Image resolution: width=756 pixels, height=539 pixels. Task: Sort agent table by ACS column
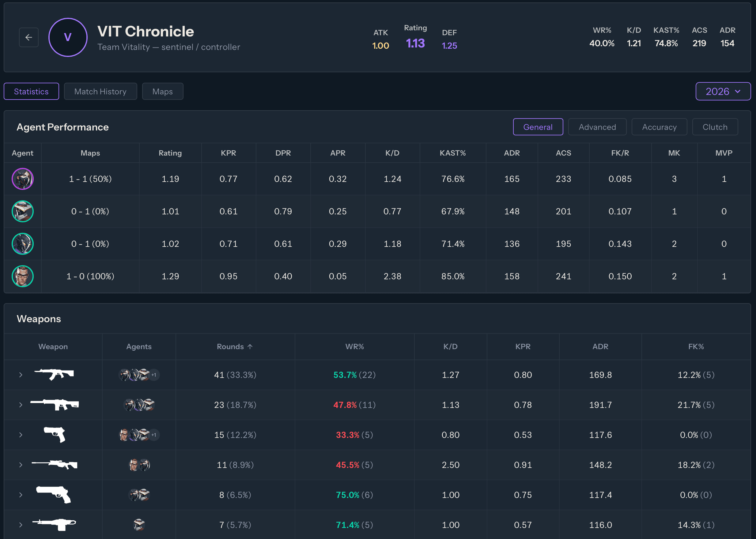click(x=563, y=153)
